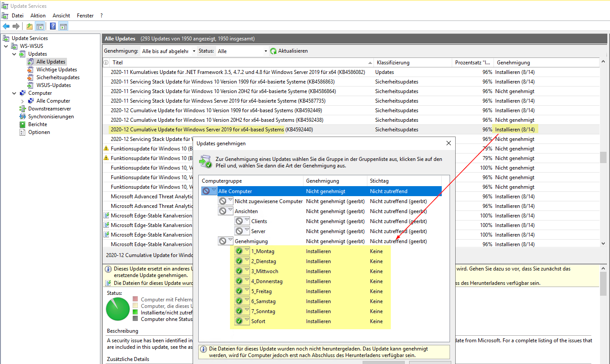
Task: Sort by the info icon column header
Action: point(106,63)
